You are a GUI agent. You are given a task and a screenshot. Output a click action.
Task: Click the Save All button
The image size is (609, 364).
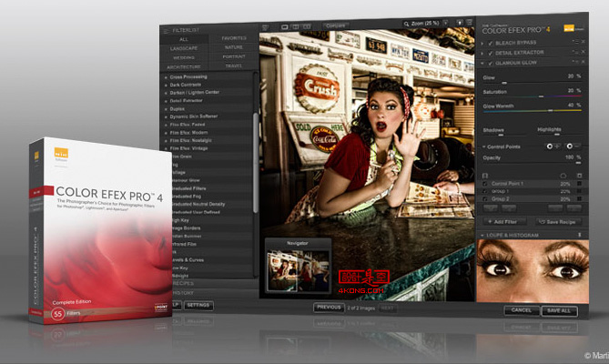tap(559, 311)
